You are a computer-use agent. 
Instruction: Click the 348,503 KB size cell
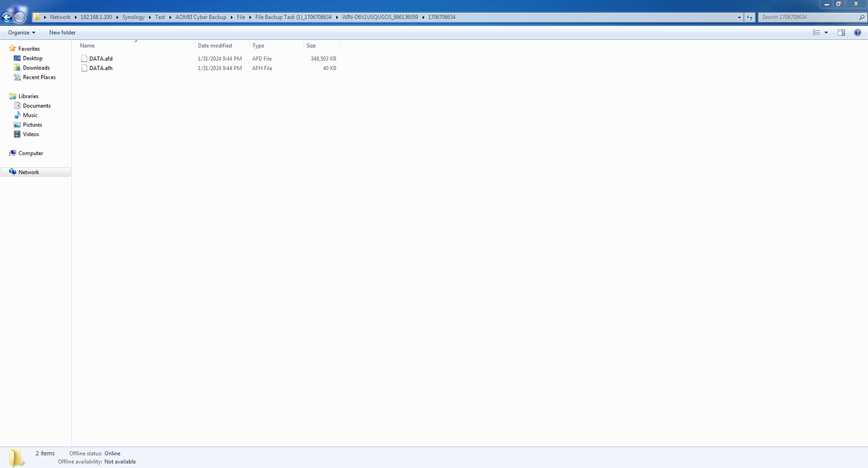coord(323,59)
